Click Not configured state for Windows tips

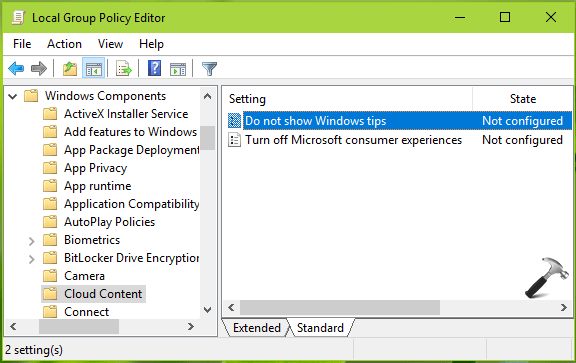click(x=522, y=121)
